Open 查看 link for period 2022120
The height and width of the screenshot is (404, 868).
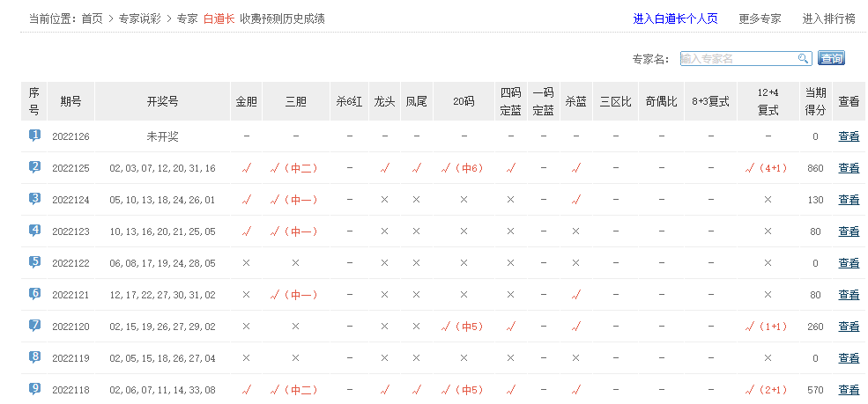[x=849, y=327]
